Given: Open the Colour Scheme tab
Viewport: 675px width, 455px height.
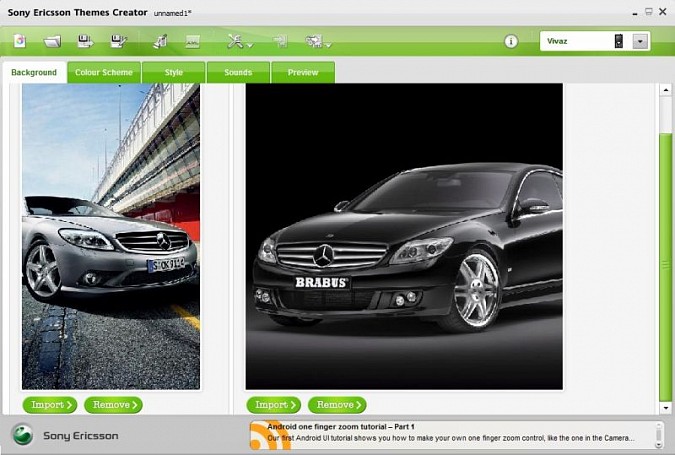Looking at the screenshot, I should [104, 72].
